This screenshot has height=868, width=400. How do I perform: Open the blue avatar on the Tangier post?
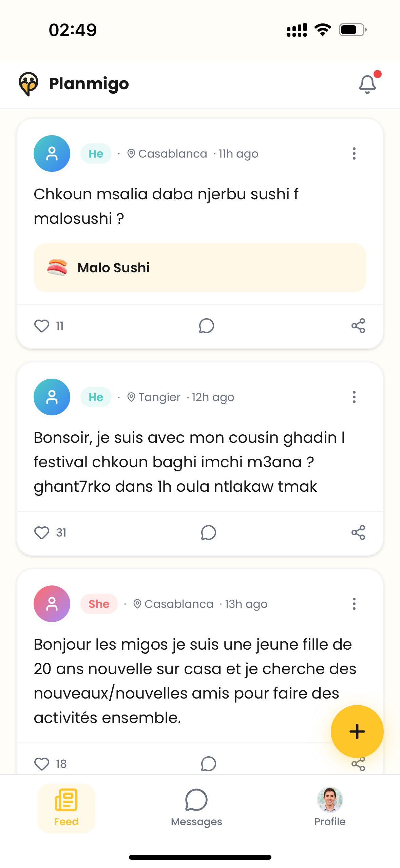pyautogui.click(x=52, y=397)
